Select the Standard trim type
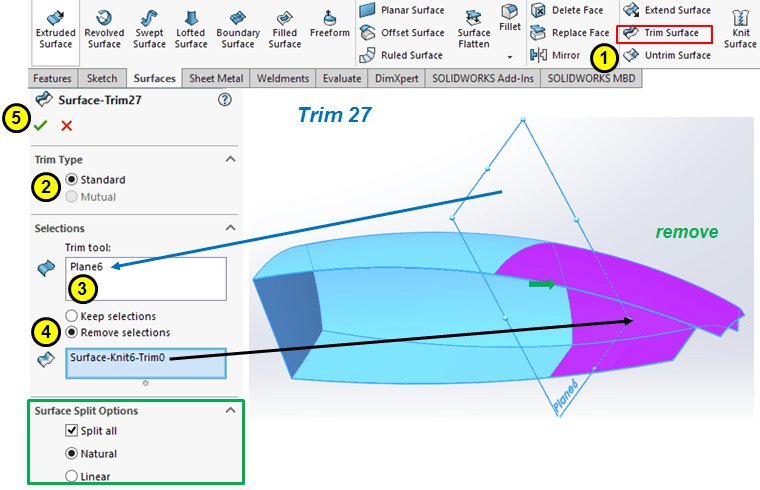The width and height of the screenshot is (760, 490). (71, 180)
